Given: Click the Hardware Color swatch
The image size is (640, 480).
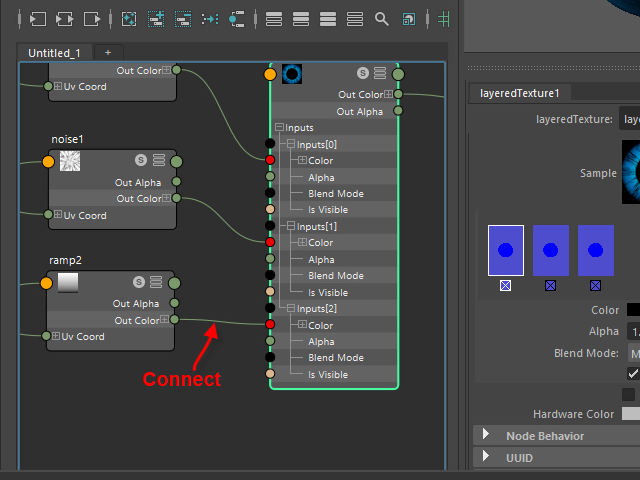Looking at the screenshot, I should (x=630, y=414).
